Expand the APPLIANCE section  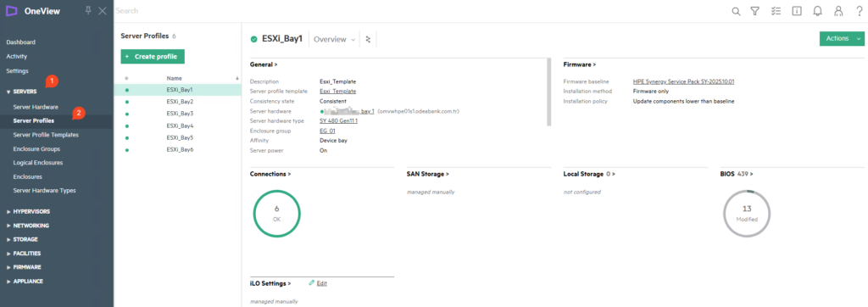tap(25, 282)
